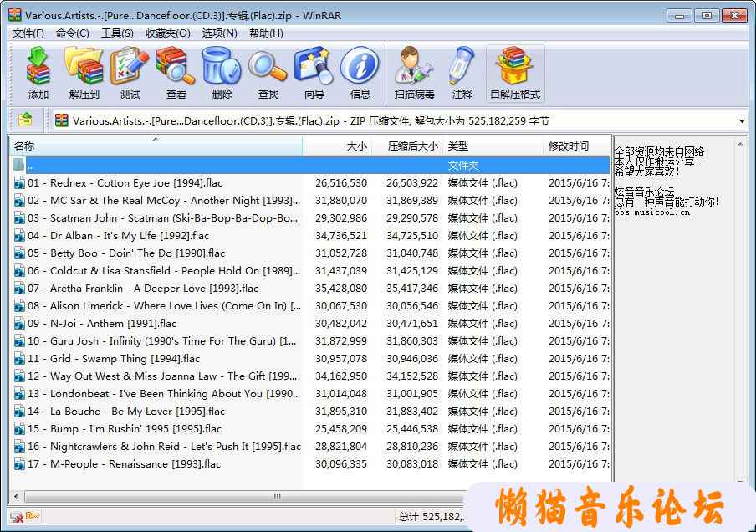Click the 文件夹 type cell in top row

tap(462, 166)
